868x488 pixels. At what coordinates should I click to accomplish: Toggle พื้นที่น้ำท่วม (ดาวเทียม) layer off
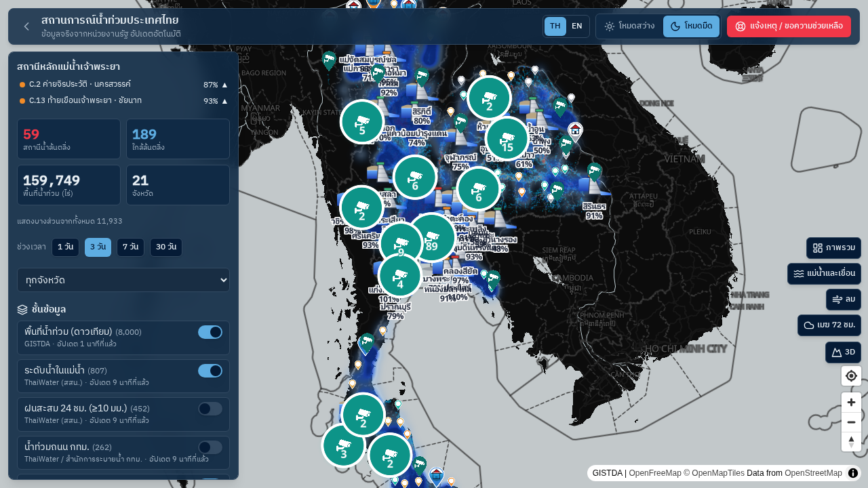210,332
